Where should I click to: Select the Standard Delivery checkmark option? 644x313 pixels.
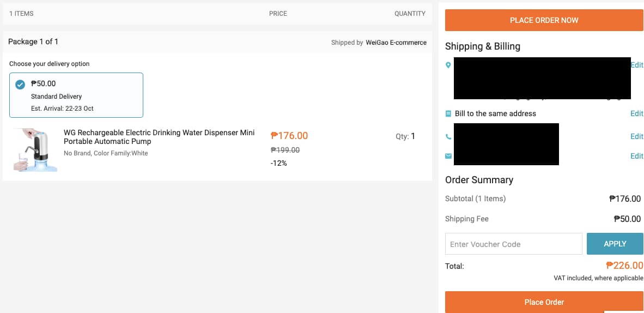point(20,85)
